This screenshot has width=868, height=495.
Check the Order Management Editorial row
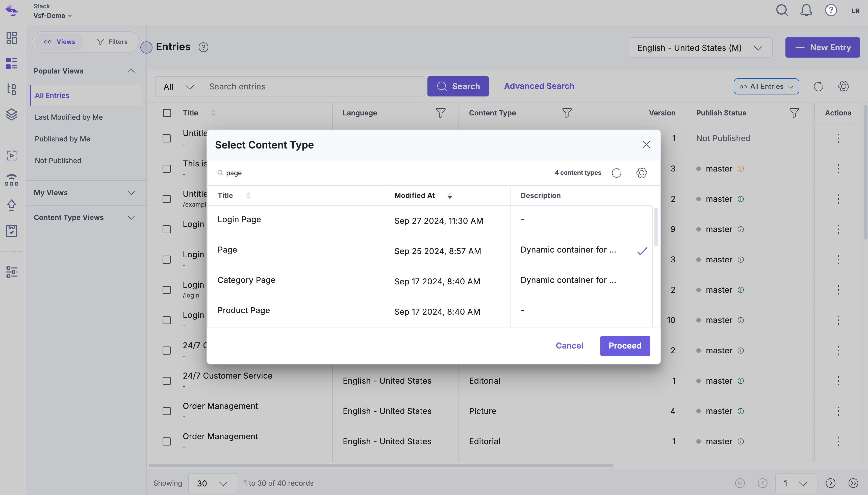click(x=167, y=441)
